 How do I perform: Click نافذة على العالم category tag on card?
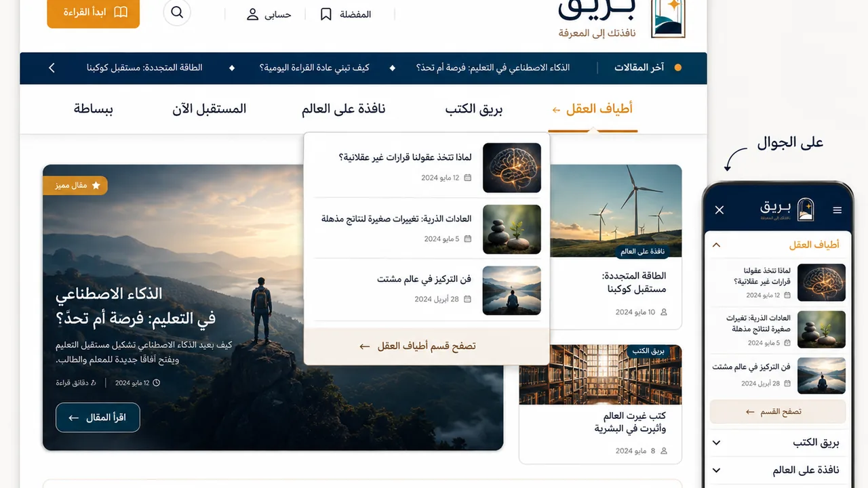tap(642, 251)
